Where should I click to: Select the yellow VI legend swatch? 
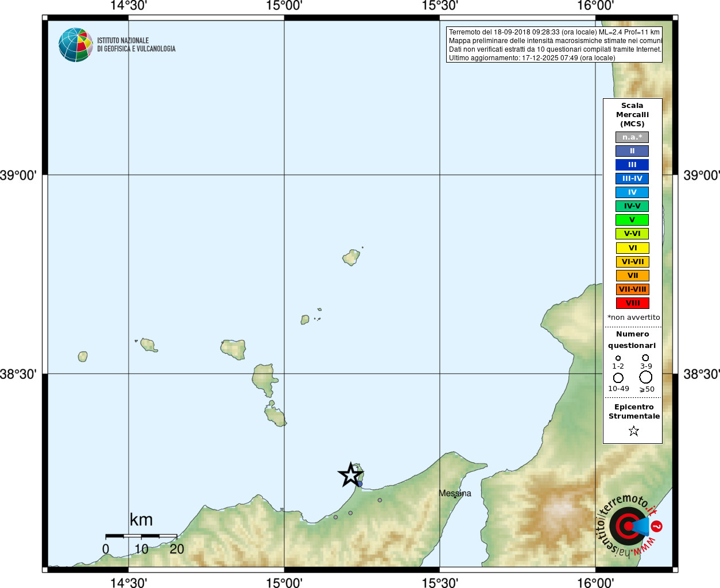click(x=632, y=248)
